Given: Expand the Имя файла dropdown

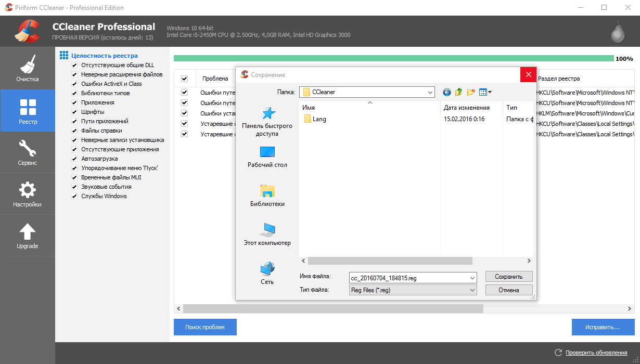Looking at the screenshot, I should pyautogui.click(x=472, y=278).
